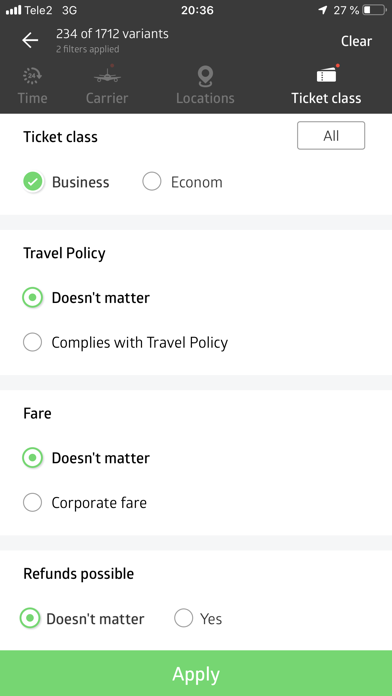Open the Time filter clock icon

click(32, 76)
